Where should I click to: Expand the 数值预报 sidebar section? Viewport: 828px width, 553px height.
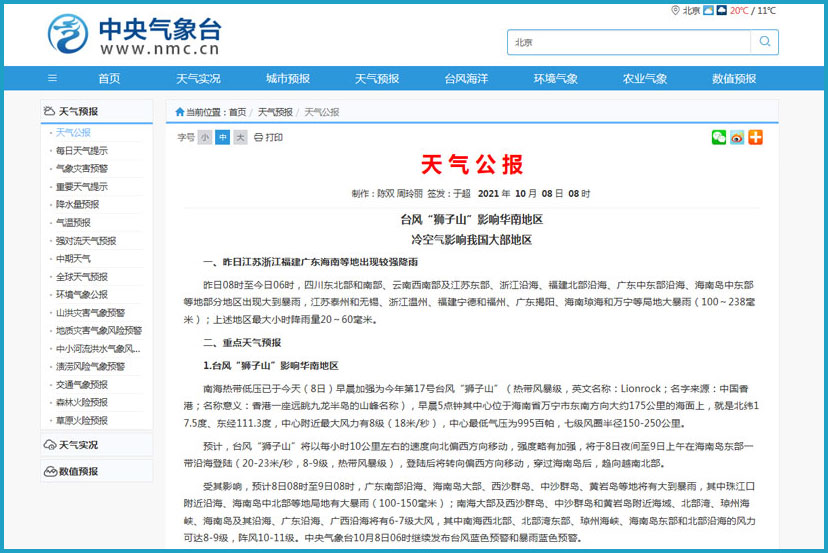[x=78, y=471]
